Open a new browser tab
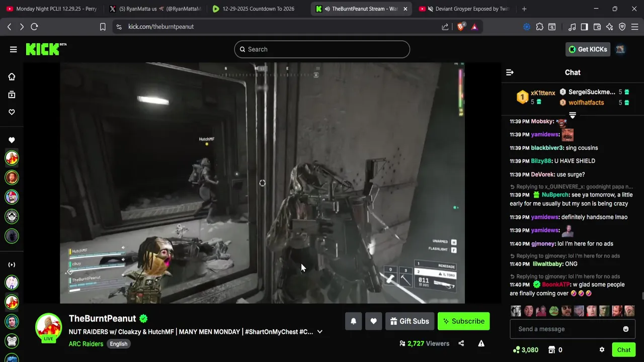Viewport: 644px width, 362px height. coord(524,9)
